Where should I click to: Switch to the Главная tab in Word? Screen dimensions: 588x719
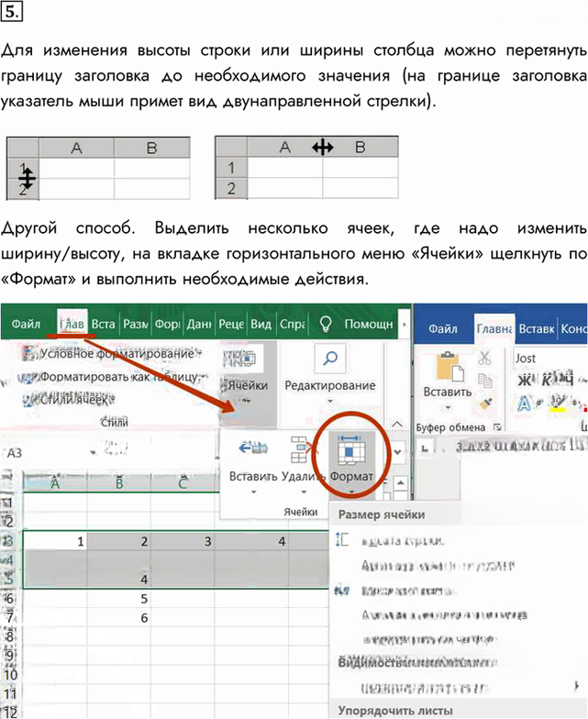tap(494, 328)
